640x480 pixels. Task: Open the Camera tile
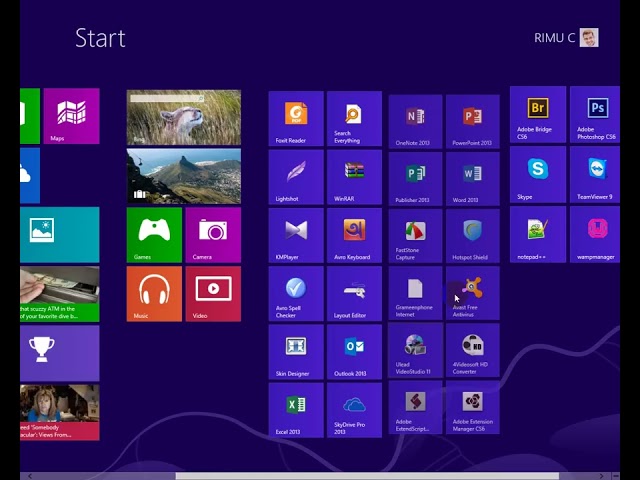tap(213, 235)
